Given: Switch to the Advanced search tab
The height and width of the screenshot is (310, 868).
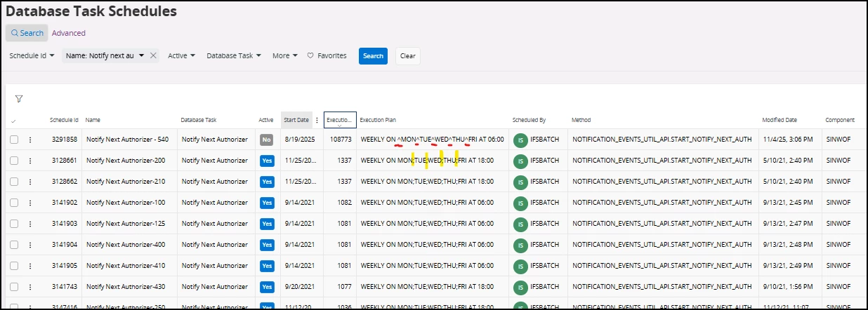Looking at the screenshot, I should 69,33.
